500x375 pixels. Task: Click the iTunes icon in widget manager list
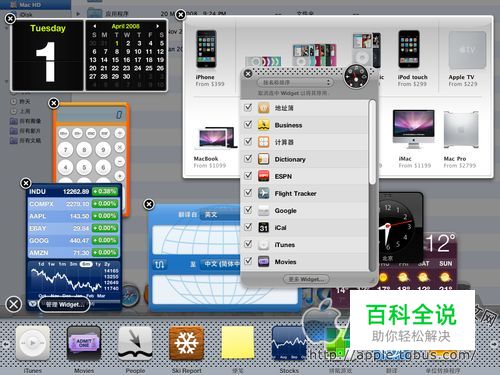click(264, 245)
